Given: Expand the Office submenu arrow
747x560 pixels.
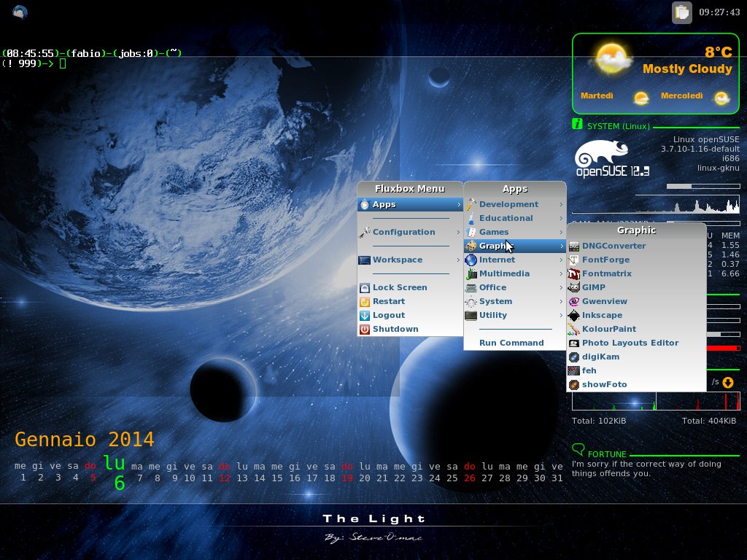Looking at the screenshot, I should [x=561, y=287].
